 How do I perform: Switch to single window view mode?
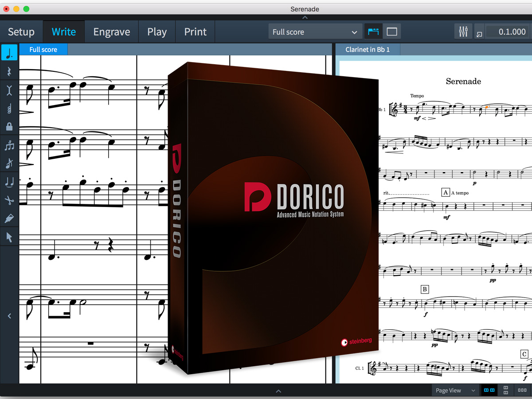(391, 31)
